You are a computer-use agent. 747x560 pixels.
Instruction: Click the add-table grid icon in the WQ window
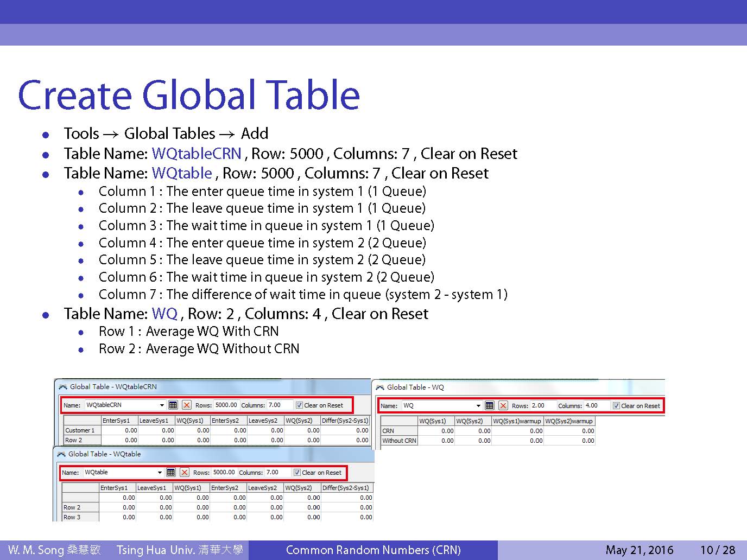pyautogui.click(x=490, y=405)
